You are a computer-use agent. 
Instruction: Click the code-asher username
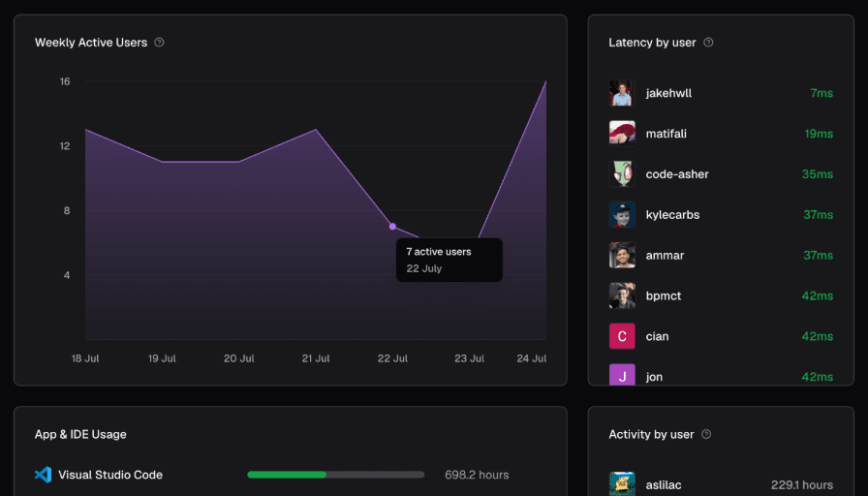point(677,173)
